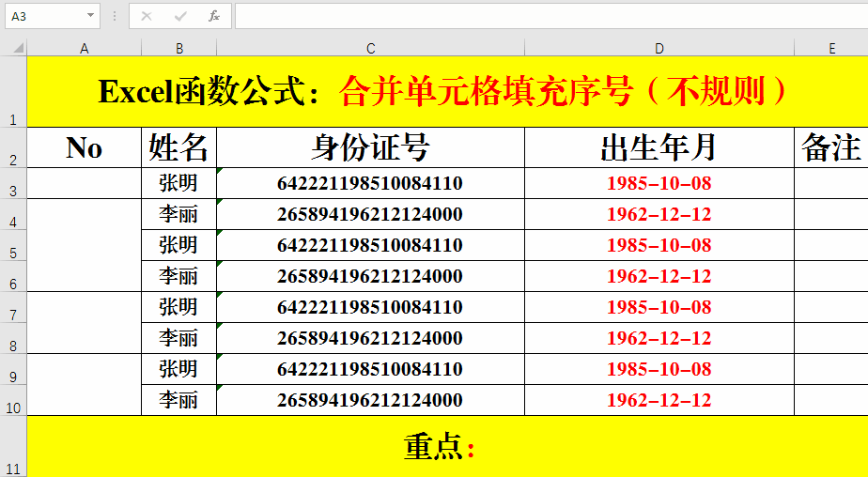Click '李丽' in row 6
This screenshot has height=477, width=868.
coord(178,276)
